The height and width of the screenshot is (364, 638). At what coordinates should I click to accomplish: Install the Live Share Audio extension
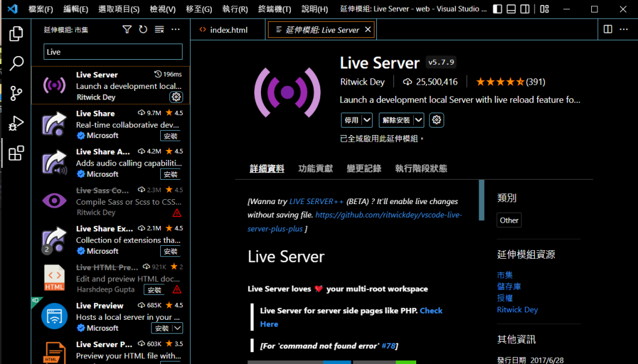[x=171, y=174]
